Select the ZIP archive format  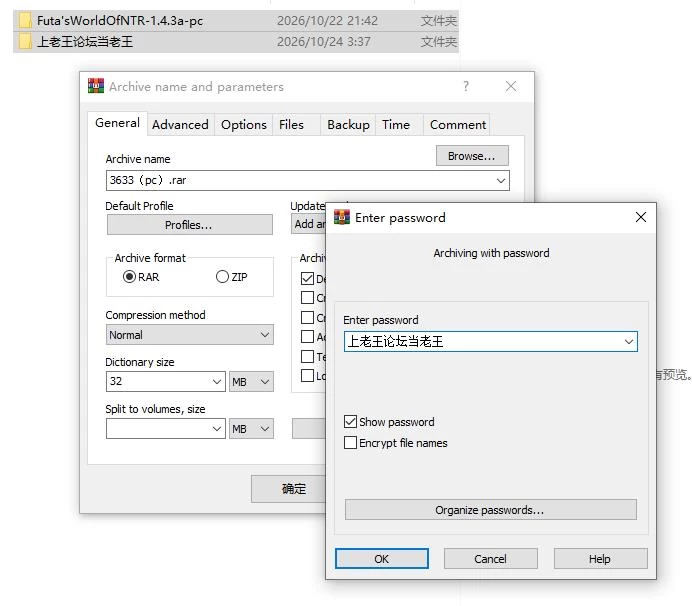(222, 277)
